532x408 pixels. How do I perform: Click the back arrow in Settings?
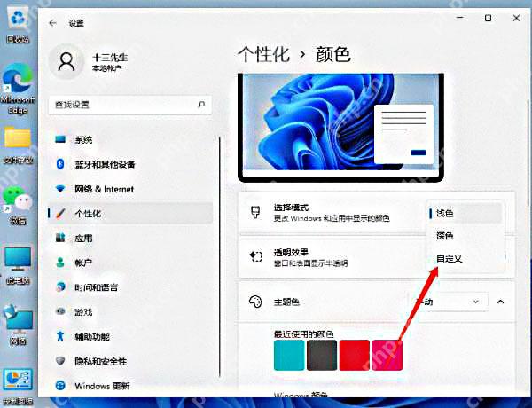[x=52, y=23]
